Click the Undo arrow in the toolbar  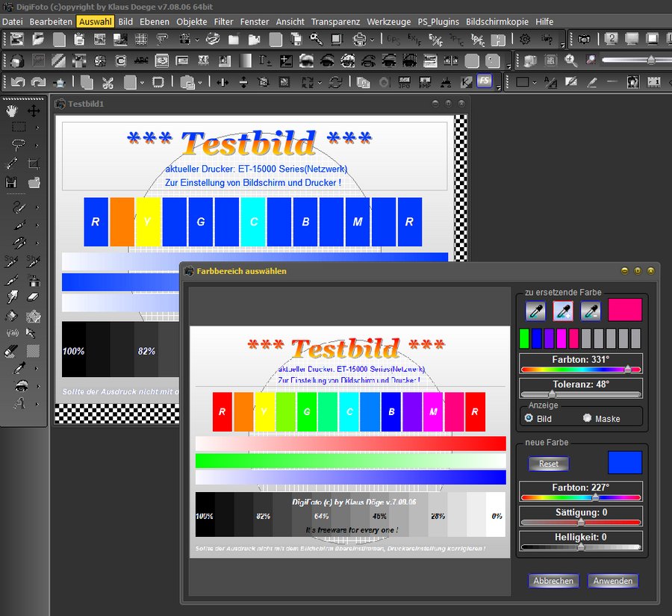pos(17,82)
